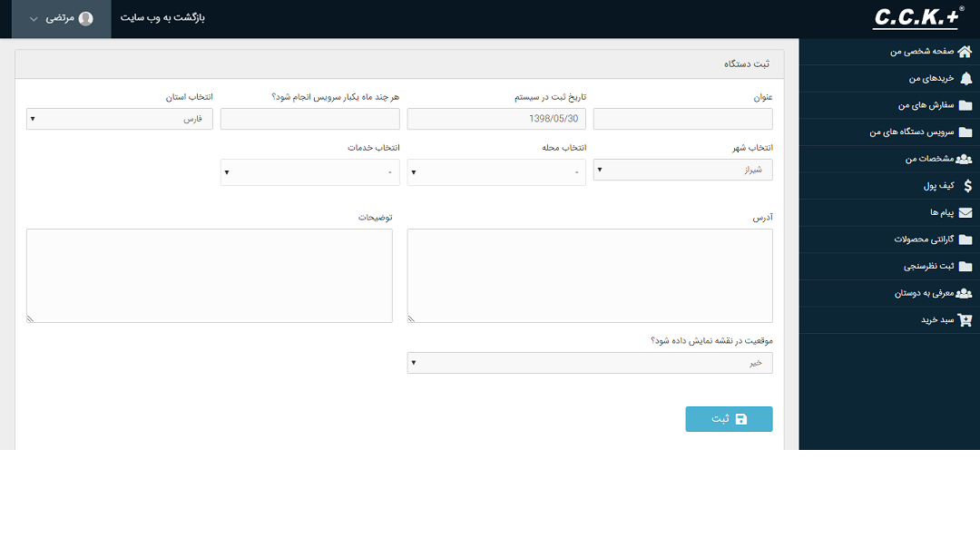The width and height of the screenshot is (980, 557).
Task: Open انتخاب خدمات dropdown
Action: 310,172
